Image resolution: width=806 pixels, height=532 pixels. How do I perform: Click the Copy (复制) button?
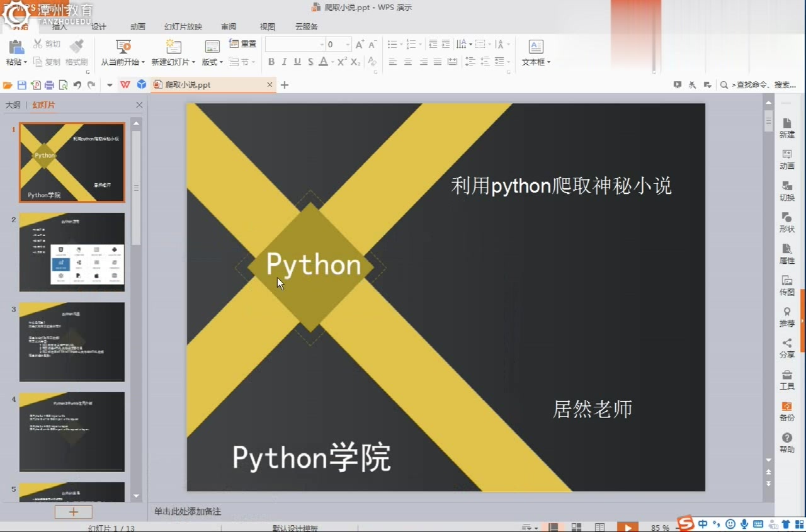tap(47, 62)
